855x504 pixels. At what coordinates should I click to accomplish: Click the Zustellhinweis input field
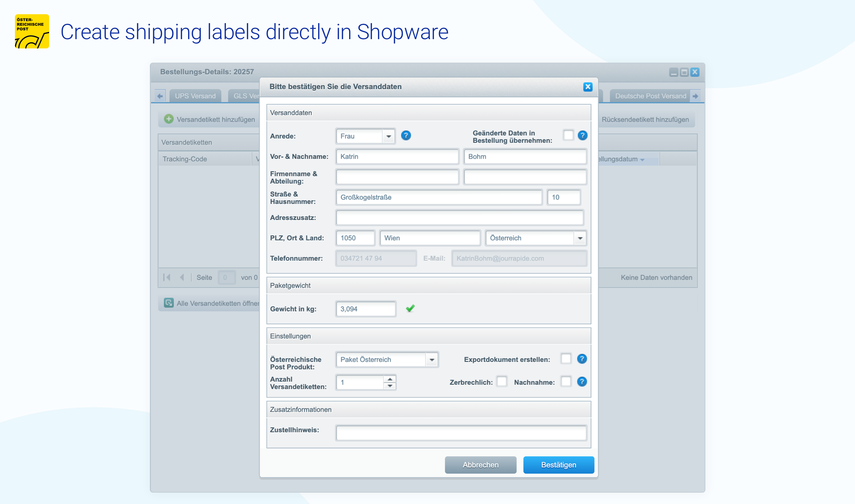pos(461,433)
